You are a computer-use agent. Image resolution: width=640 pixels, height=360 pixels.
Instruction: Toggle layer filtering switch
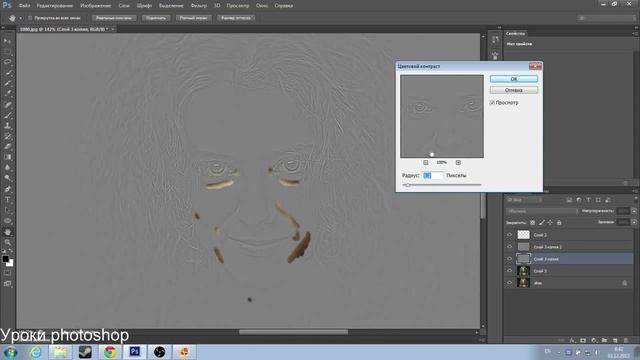(x=636, y=200)
